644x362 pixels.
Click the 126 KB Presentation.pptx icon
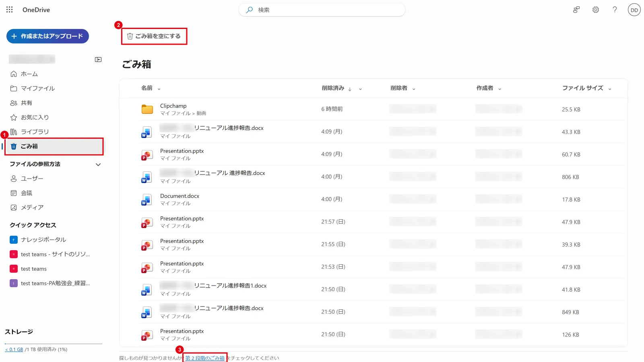tap(147, 335)
